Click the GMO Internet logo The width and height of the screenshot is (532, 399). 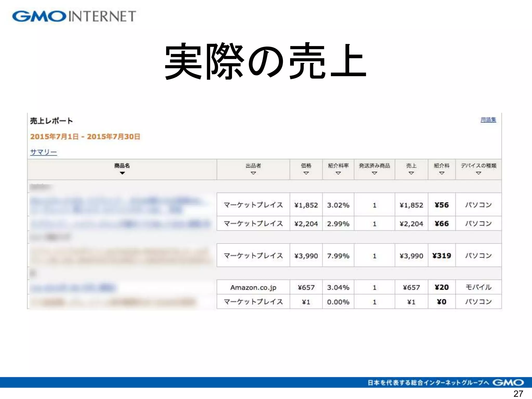coord(74,16)
